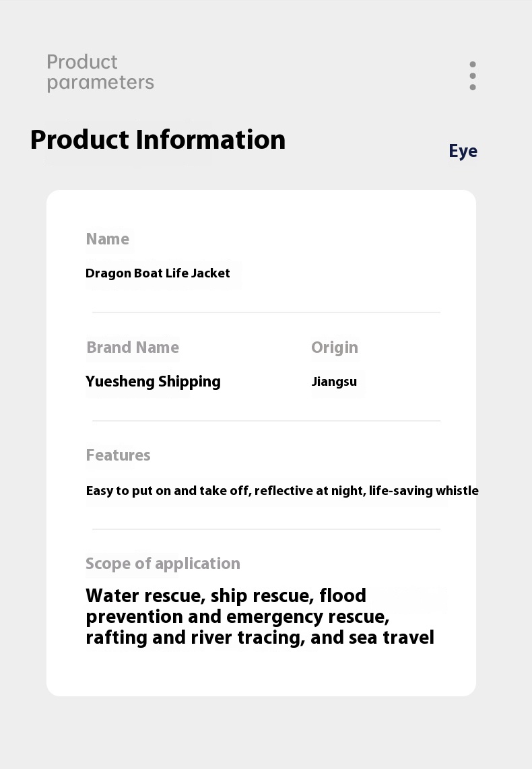Select the Scope of application label
532x769 pixels.
point(163,564)
